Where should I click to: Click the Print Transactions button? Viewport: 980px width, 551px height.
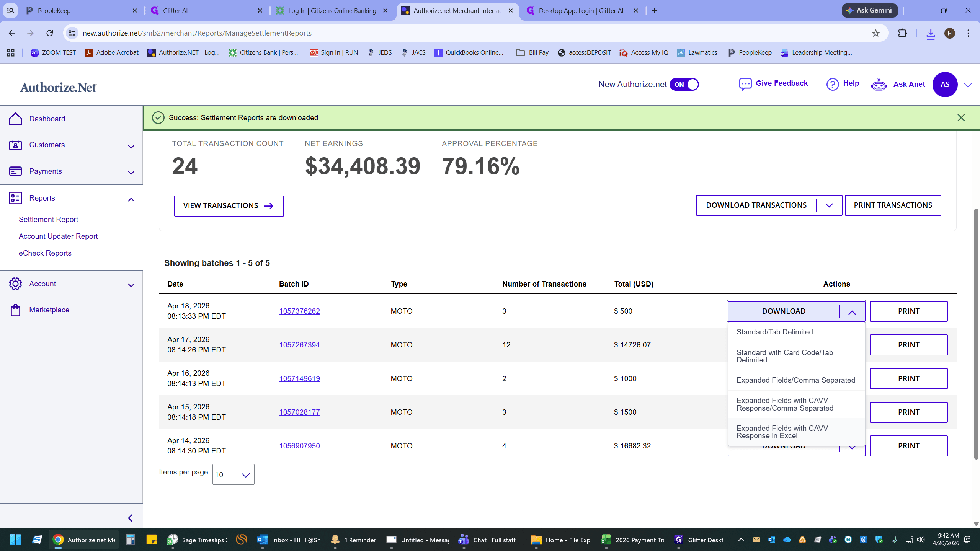[893, 205]
